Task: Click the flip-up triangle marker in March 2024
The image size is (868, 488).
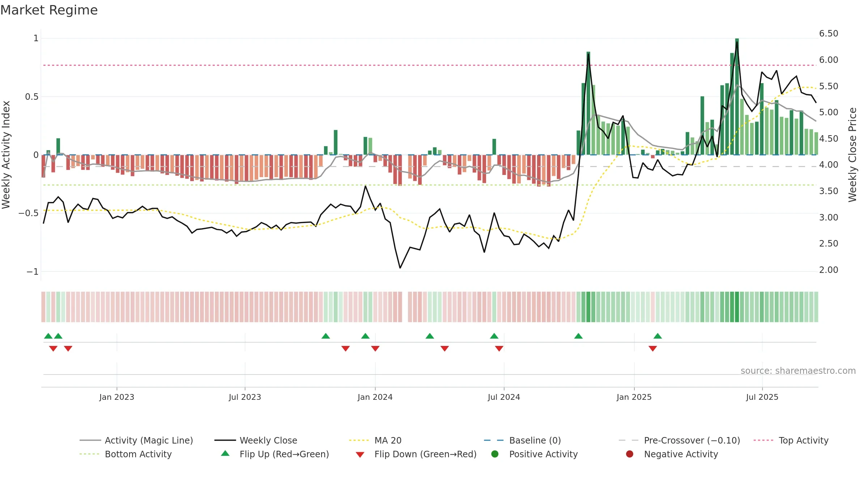Action: [x=430, y=336]
